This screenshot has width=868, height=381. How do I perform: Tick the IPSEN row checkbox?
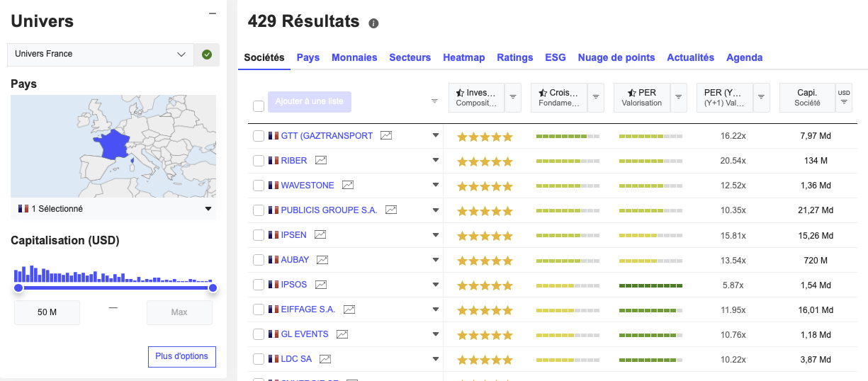pyautogui.click(x=259, y=235)
